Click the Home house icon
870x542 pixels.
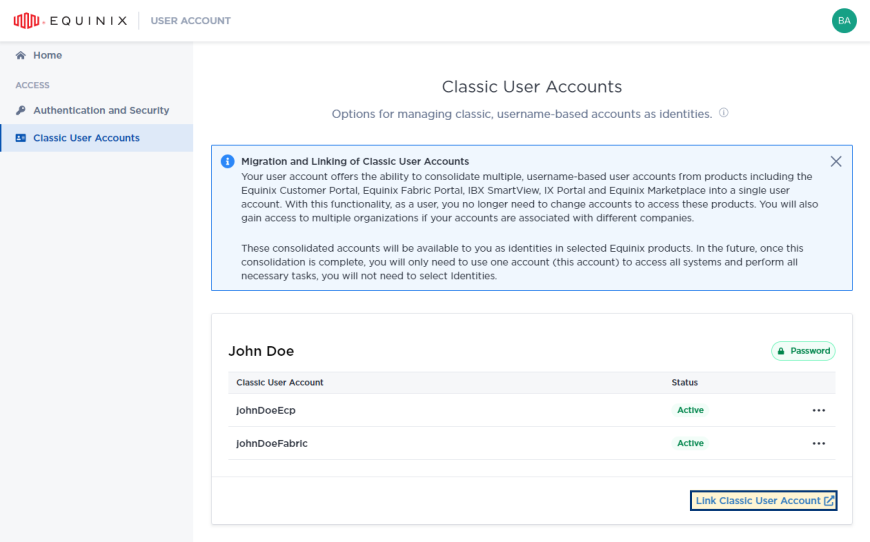[21, 55]
